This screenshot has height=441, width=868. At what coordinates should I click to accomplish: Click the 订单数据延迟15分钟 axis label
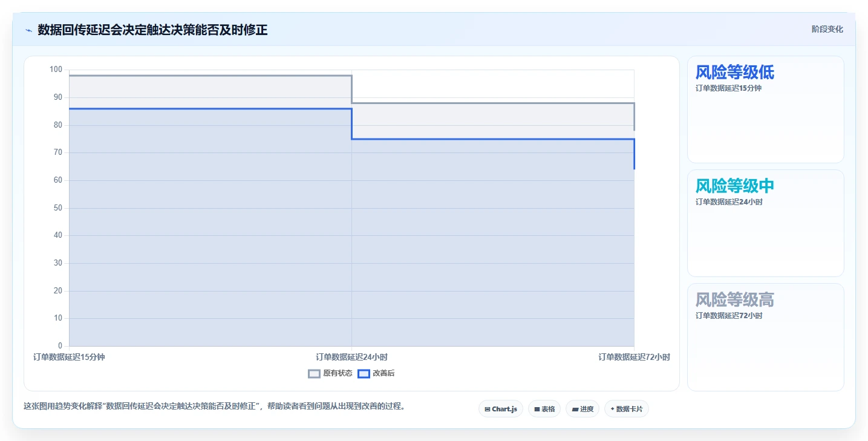coord(69,357)
